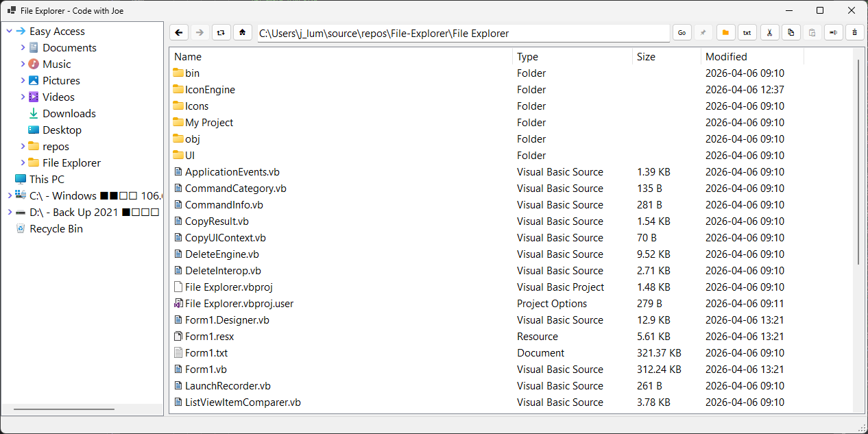
Task: Expand the repos folder in the sidebar
Action: click(x=21, y=146)
